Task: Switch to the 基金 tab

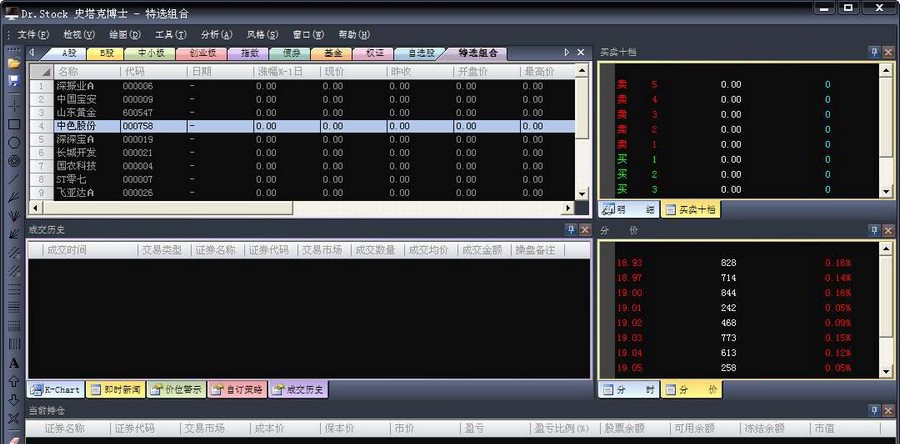Action: (x=333, y=53)
